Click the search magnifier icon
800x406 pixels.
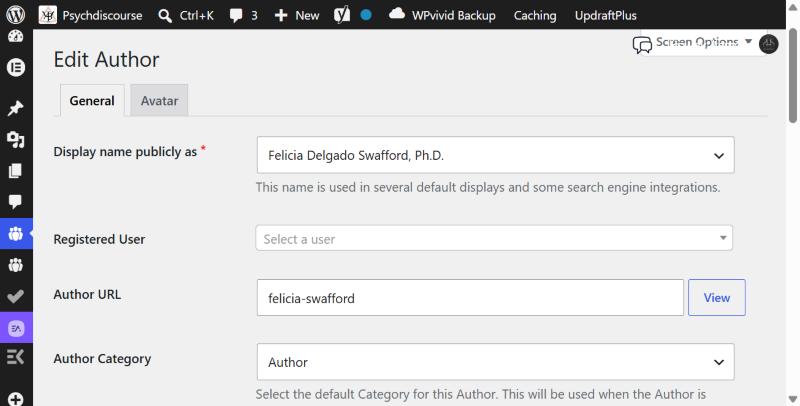(165, 16)
